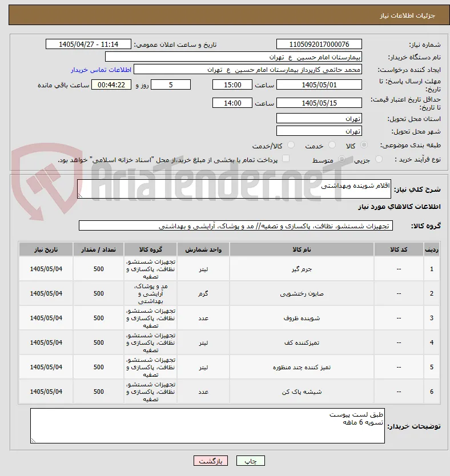
Task: Click the response deadline date 1405/05/01
Action: coord(319,85)
